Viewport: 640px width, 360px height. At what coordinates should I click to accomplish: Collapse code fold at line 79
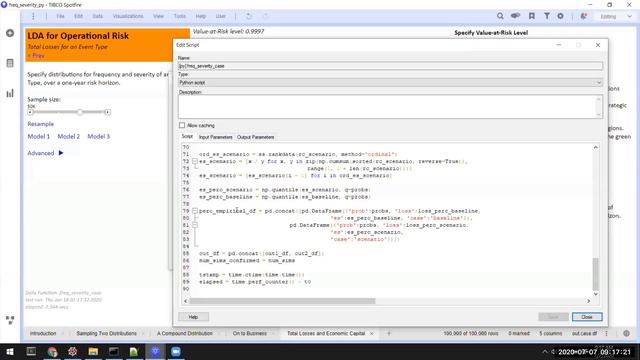195,211
